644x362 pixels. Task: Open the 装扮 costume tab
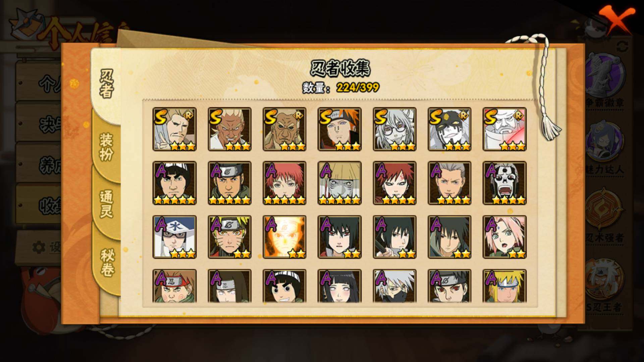[107, 147]
